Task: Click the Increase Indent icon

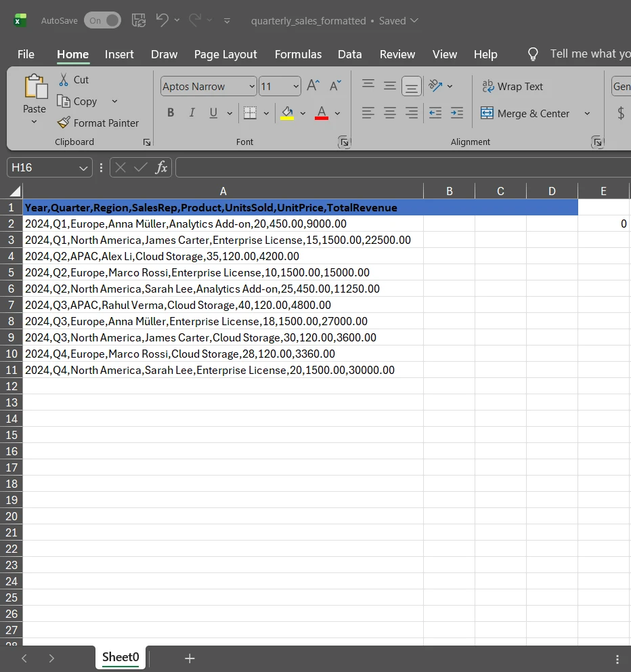Action: coord(457,113)
